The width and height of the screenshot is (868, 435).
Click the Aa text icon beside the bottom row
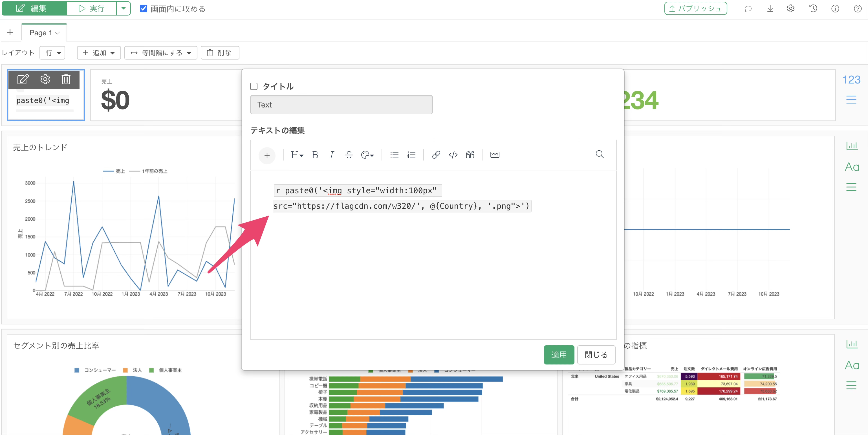[x=851, y=365]
